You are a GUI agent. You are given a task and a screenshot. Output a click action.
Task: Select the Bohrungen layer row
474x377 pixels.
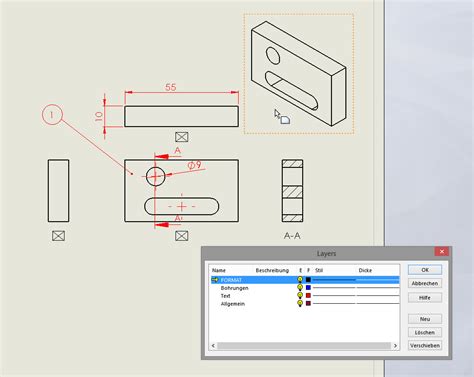[x=305, y=288]
